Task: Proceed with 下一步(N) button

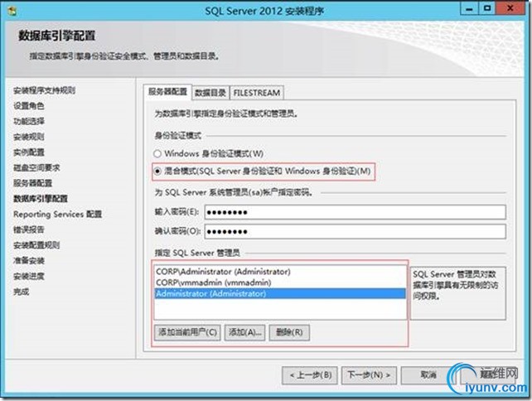Action: tap(369, 375)
